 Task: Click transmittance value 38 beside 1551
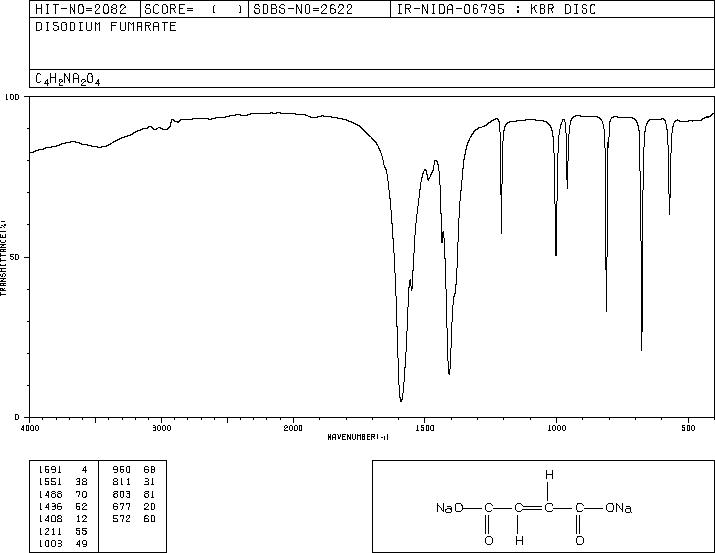click(81, 482)
